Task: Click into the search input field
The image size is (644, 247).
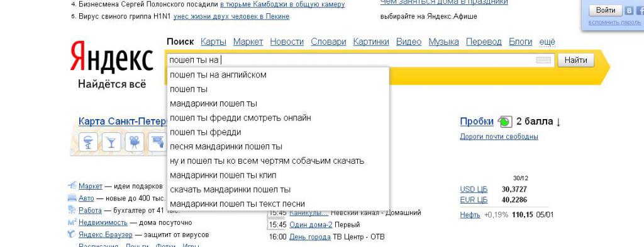Action: pos(350,60)
